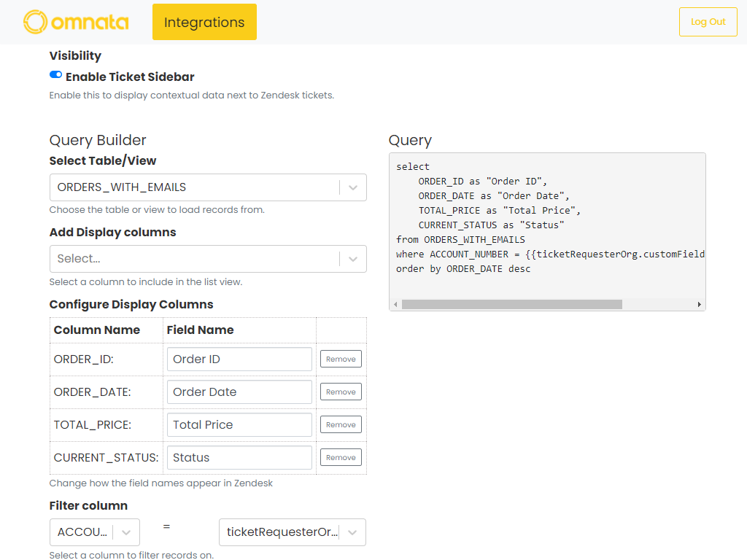
Task: Open the Add Display columns dropdown
Action: pyautogui.click(x=194, y=259)
